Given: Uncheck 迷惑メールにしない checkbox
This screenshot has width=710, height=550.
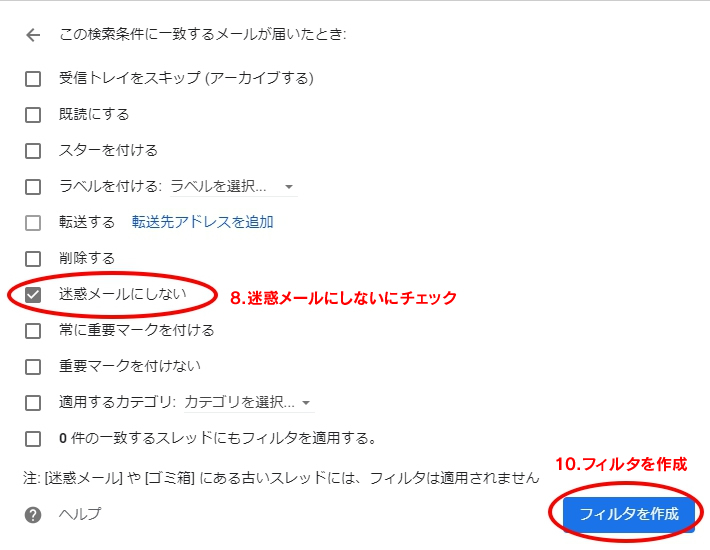Looking at the screenshot, I should 33,295.
